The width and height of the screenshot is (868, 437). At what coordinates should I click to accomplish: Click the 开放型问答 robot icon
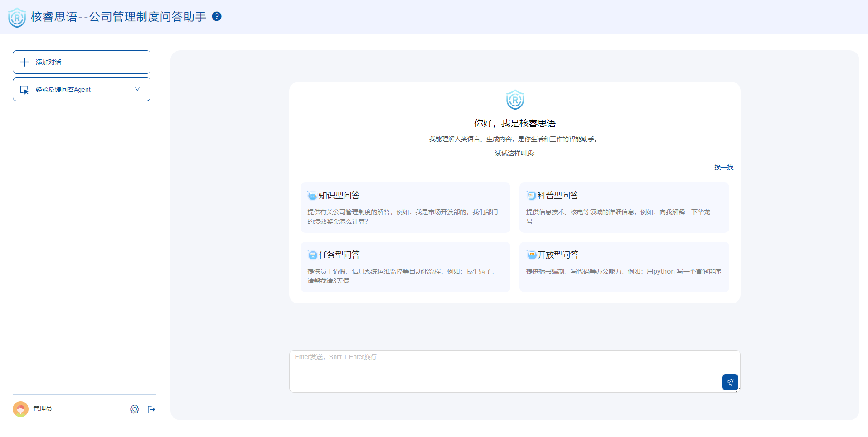531,255
